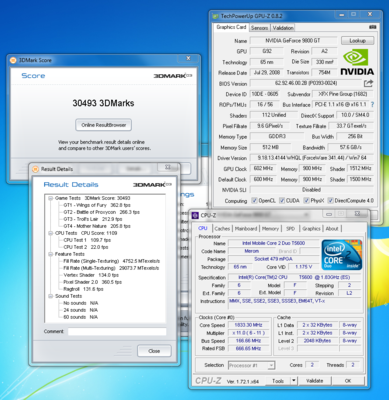The image size is (389, 400).
Task: Select the No sounds N/A row
Action: 81,303
